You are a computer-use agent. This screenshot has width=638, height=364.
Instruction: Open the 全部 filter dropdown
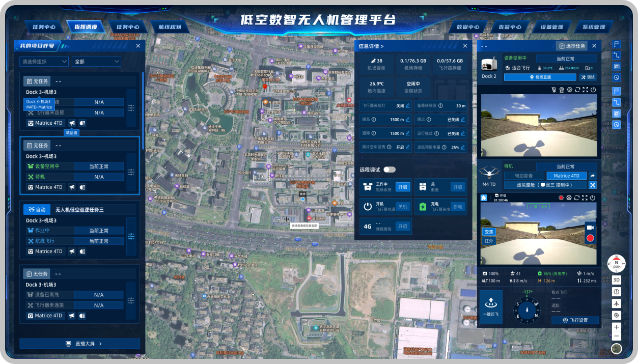click(x=96, y=62)
